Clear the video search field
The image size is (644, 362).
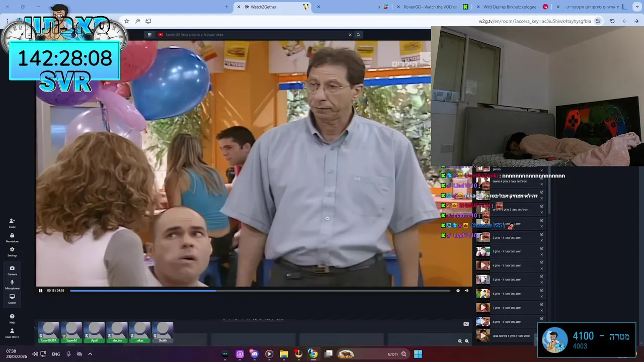coord(350,35)
